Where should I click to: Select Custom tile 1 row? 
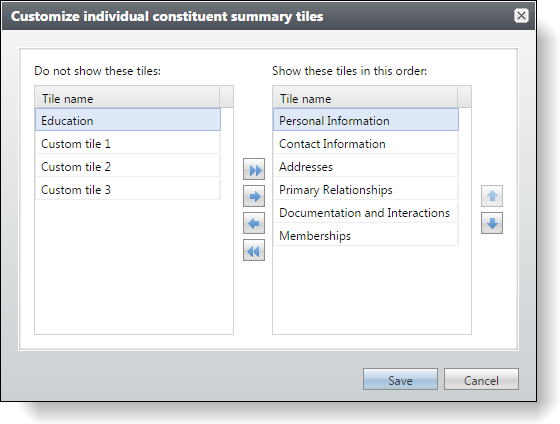[128, 144]
